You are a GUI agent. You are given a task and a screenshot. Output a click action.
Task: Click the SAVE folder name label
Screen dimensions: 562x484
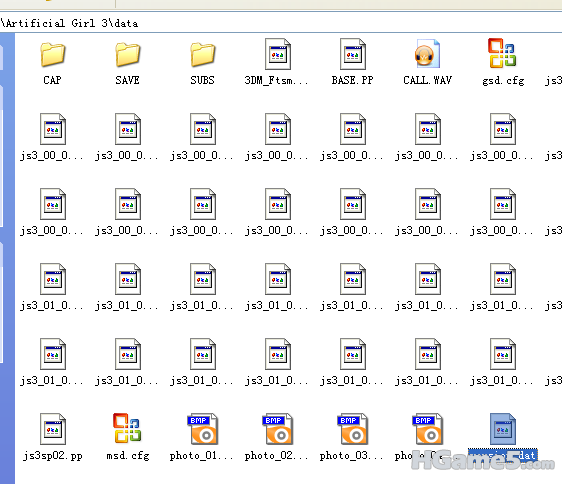128,80
